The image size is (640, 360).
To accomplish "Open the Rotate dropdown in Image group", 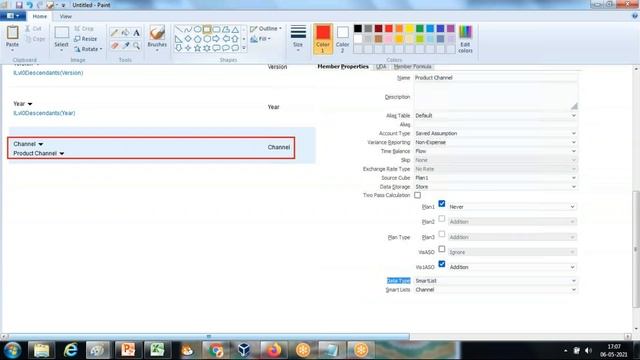I will pos(88,49).
